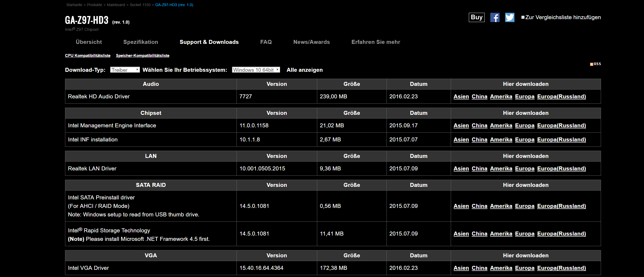Go to Mainboard breadcrumb

click(x=116, y=5)
